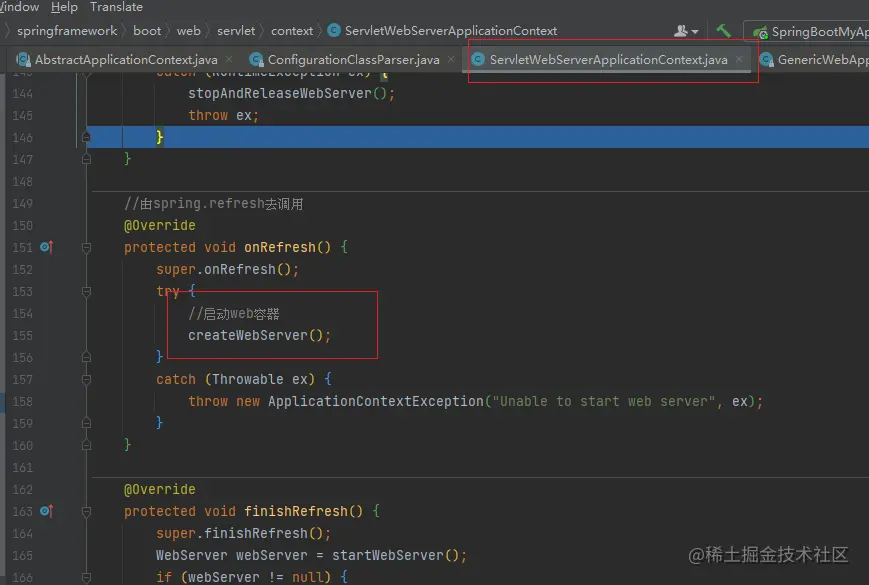
Task: Click the context breadcrumb
Action: [292, 30]
